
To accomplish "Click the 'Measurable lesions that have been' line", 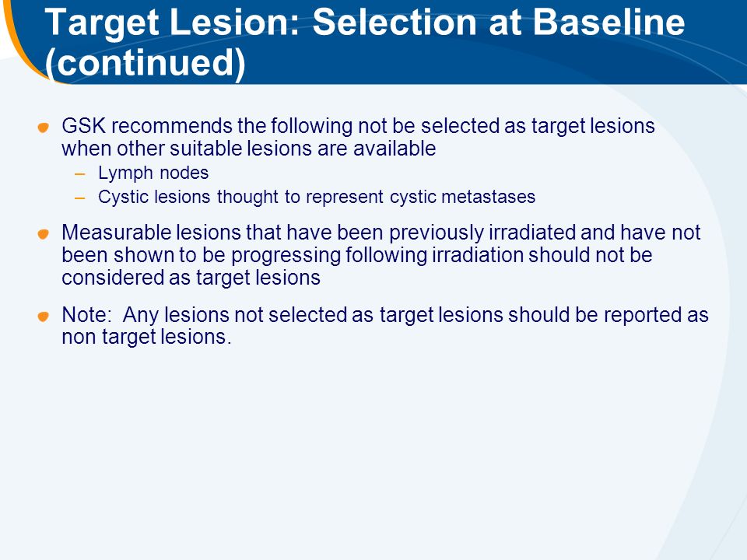I will point(381,233).
